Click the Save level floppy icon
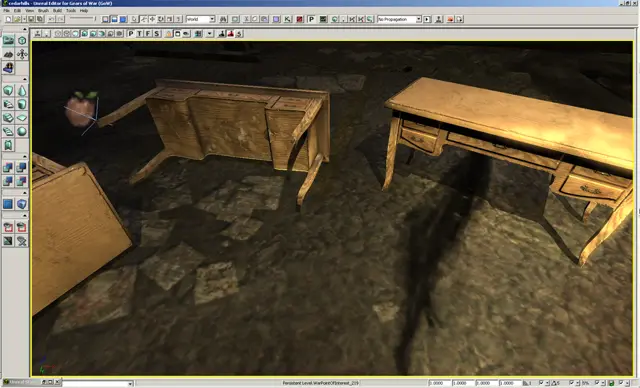 click(31, 19)
